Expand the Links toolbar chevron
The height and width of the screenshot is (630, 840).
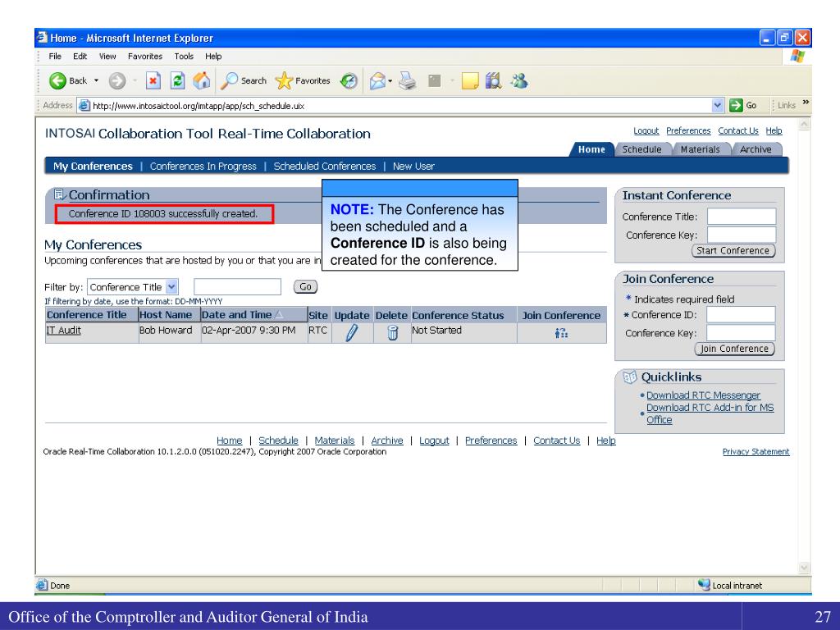click(806, 103)
